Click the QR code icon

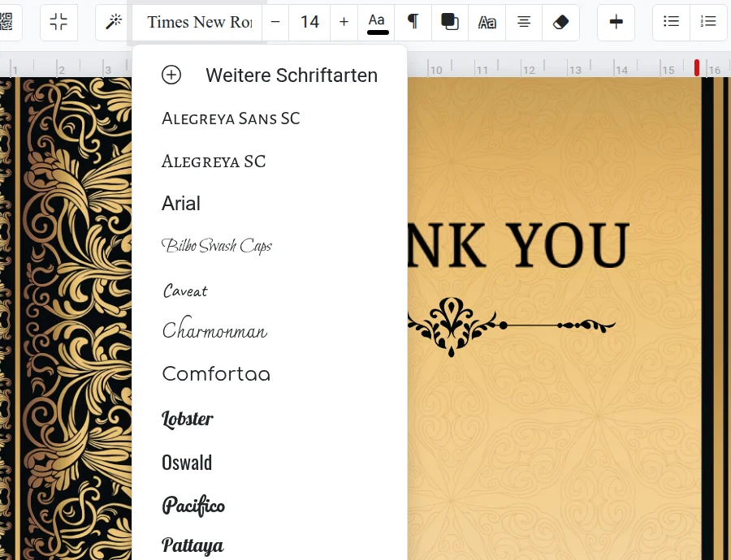pyautogui.click(x=6, y=22)
